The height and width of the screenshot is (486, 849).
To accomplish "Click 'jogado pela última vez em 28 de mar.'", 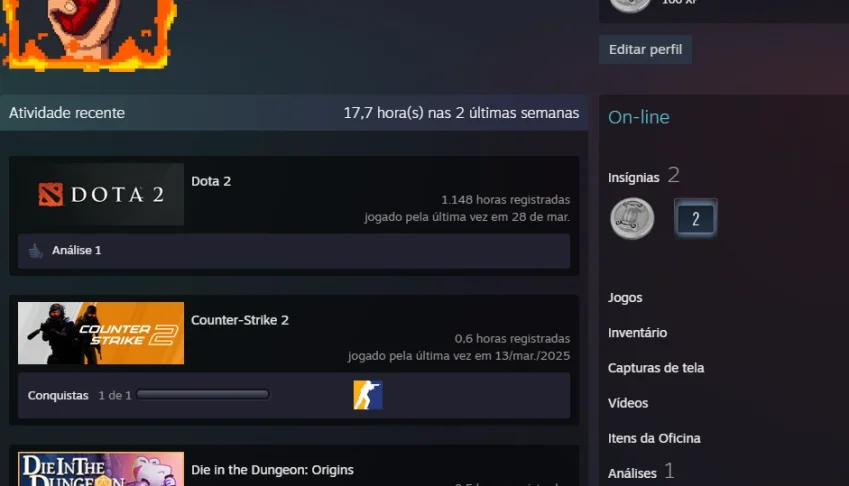I will pyautogui.click(x=467, y=217).
